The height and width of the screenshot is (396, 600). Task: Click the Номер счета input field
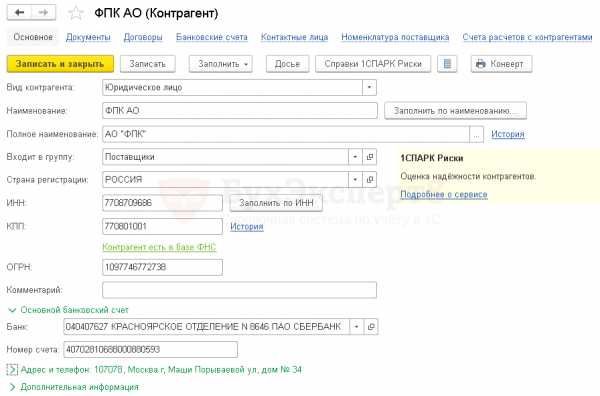[x=150, y=349]
